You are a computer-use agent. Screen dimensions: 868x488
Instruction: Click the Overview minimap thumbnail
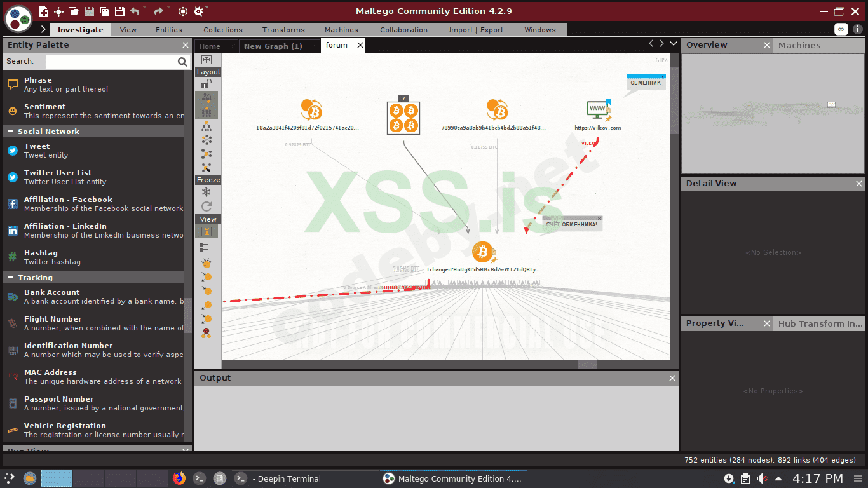click(x=773, y=113)
